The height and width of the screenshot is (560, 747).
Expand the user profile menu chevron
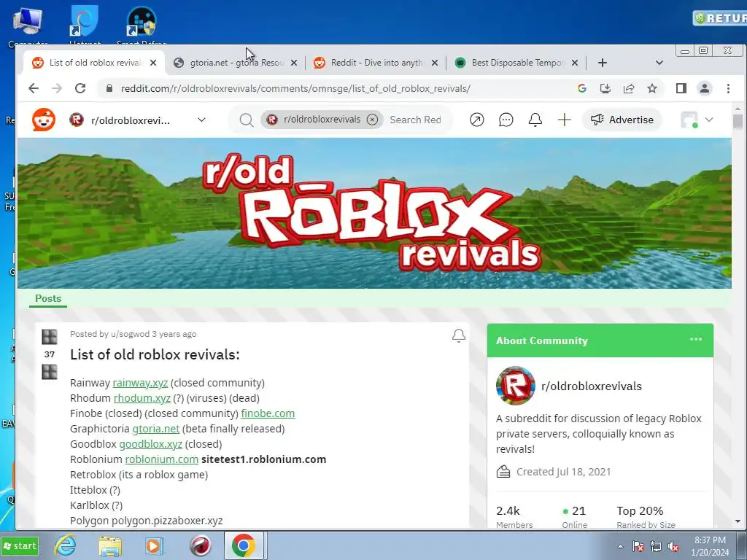(709, 120)
